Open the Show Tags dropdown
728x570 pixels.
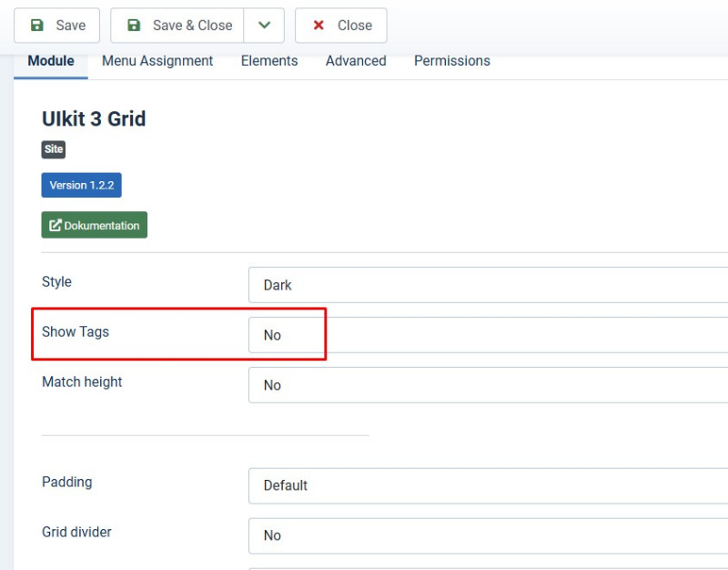[x=488, y=335]
